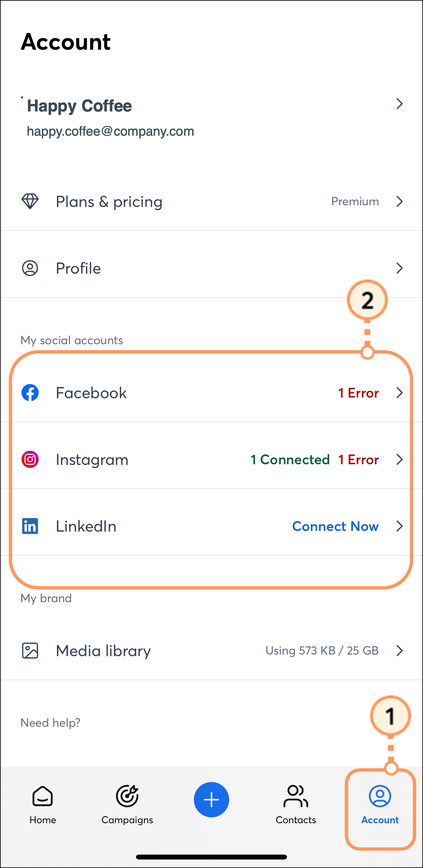Open the Home tab

pyautogui.click(x=43, y=804)
